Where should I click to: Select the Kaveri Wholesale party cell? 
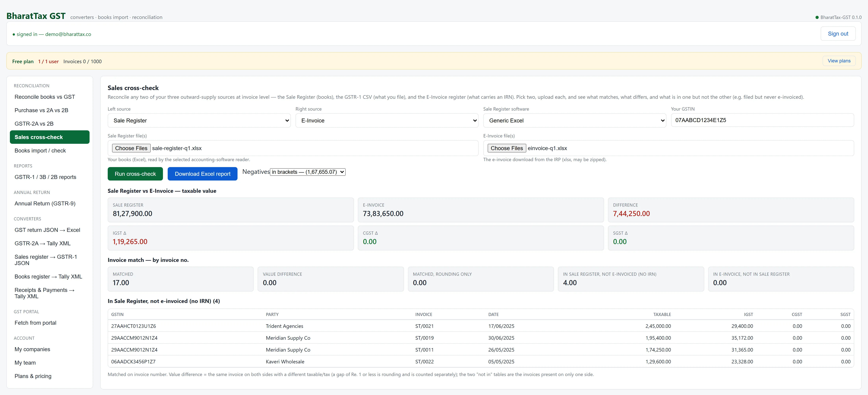(285, 362)
